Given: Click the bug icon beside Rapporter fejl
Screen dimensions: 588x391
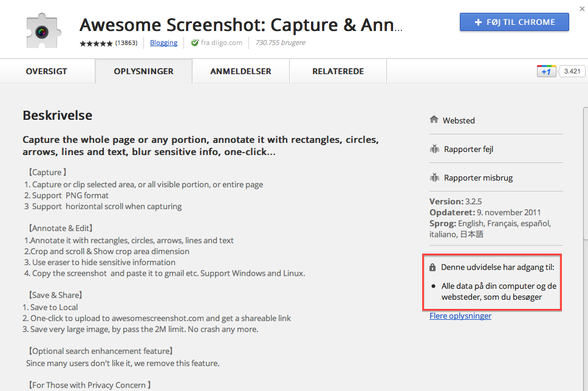Looking at the screenshot, I should (x=434, y=149).
